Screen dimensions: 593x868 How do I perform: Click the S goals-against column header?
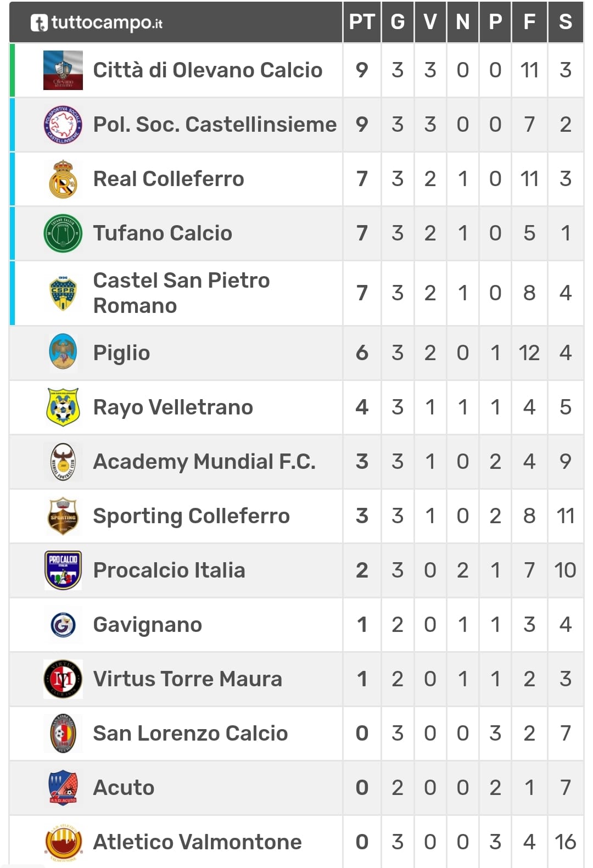(x=566, y=22)
